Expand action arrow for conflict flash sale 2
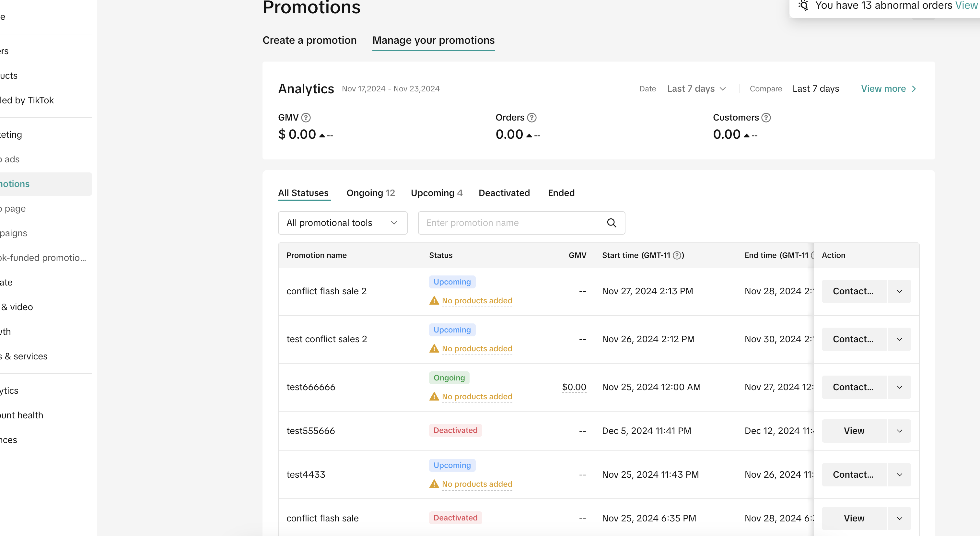The image size is (980, 536). (x=899, y=291)
